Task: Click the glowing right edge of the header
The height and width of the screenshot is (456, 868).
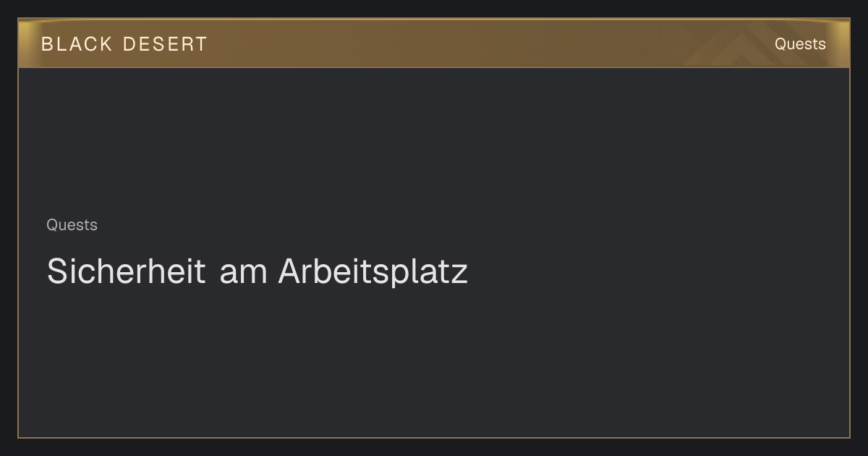Action: 844,43
